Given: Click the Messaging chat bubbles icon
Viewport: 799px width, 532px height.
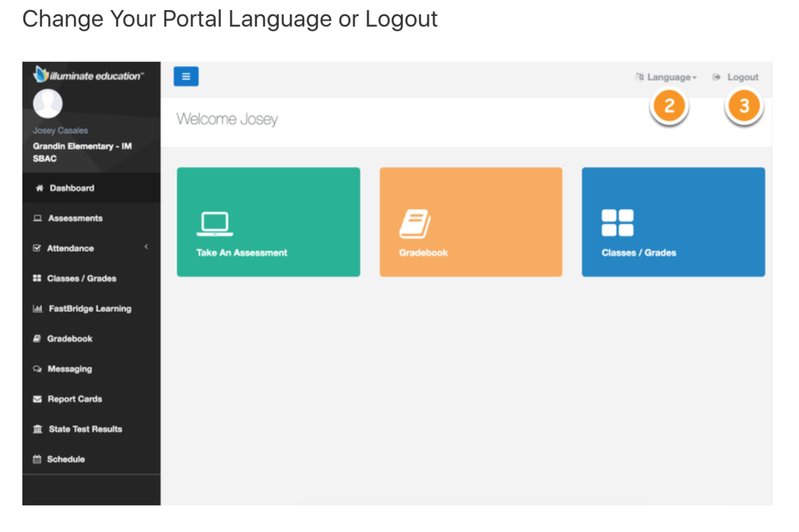Looking at the screenshot, I should 37,368.
